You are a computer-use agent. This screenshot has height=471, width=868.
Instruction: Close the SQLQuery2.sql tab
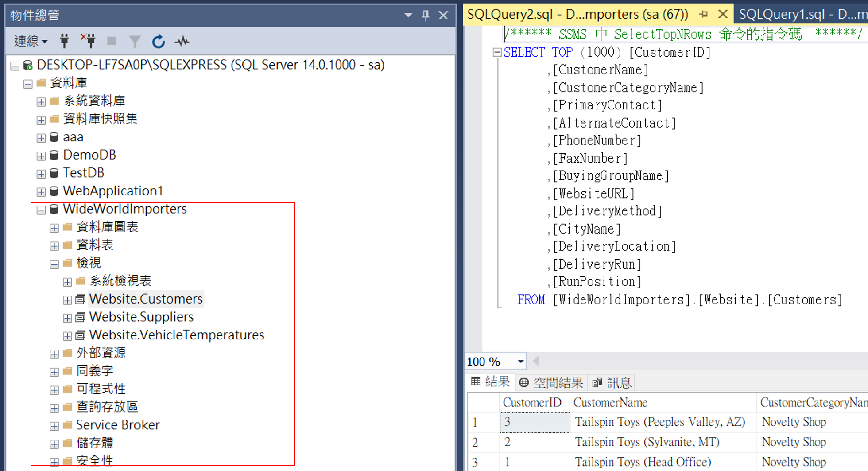pos(723,14)
